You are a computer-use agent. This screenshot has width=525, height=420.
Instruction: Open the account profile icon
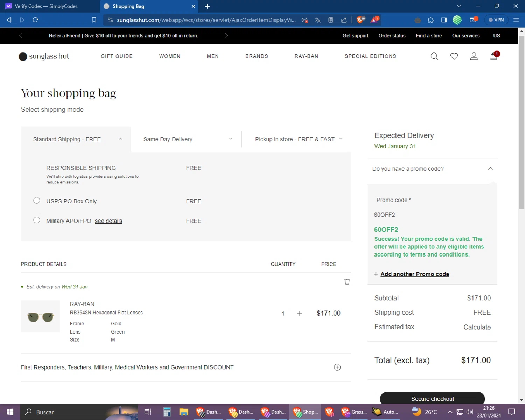[474, 56]
